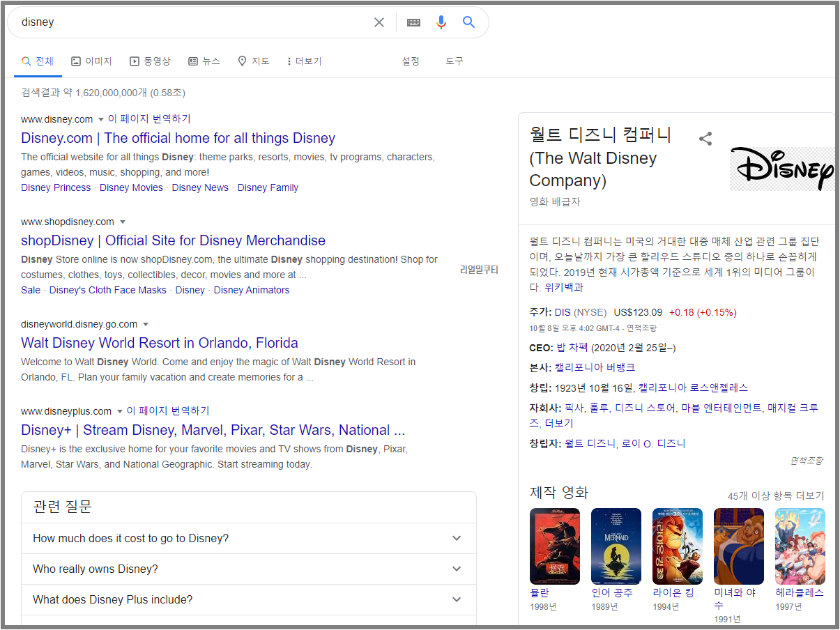Open the Sale sitelink

[x=31, y=290]
